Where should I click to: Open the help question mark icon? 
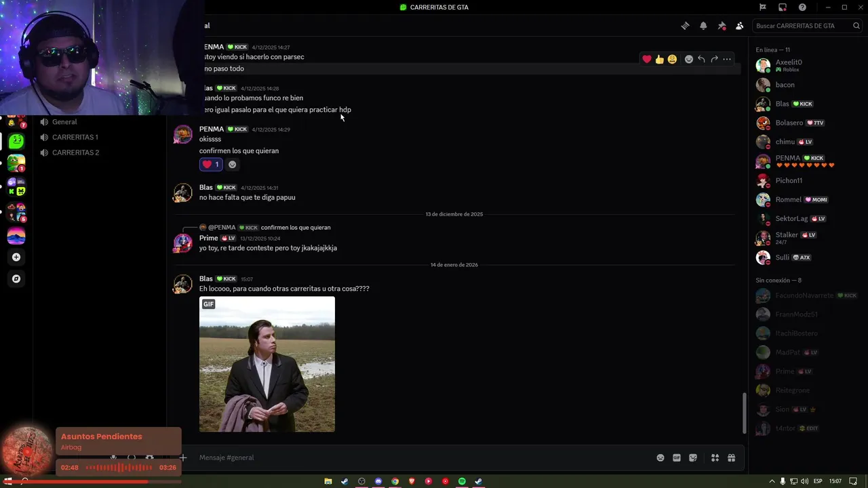802,7
